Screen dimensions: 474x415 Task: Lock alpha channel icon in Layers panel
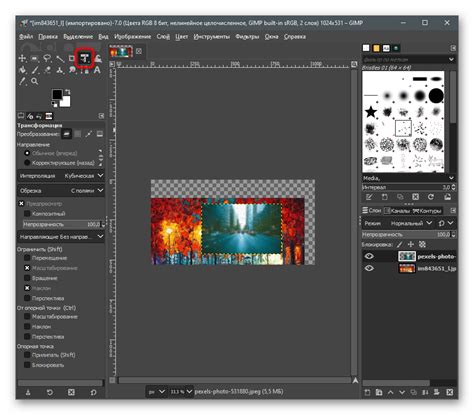point(422,244)
